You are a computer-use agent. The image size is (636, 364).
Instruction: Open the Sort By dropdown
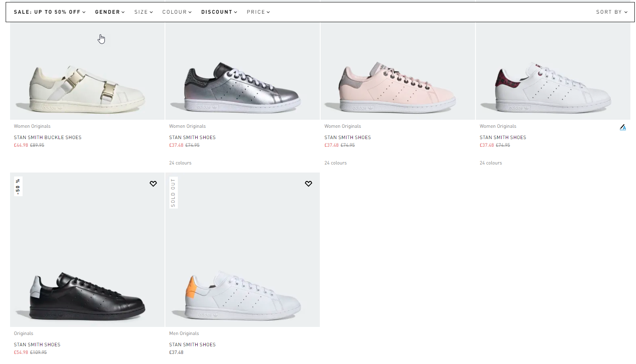point(612,12)
